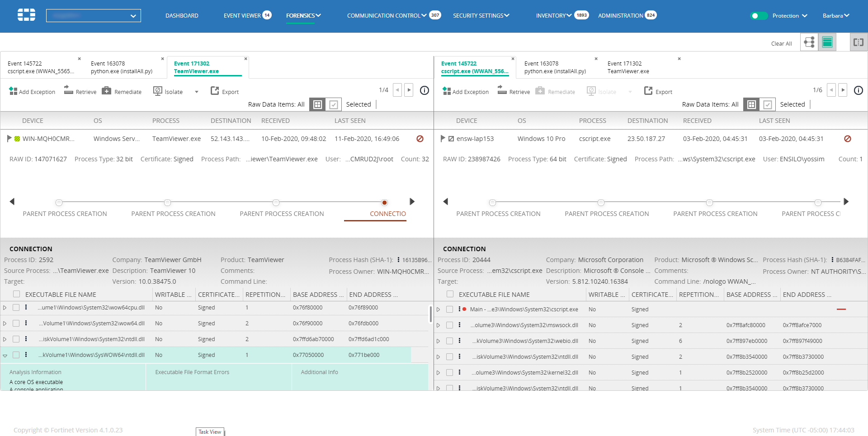Image resolution: width=868 pixels, height=436 pixels.
Task: Expand the ensw-lap153 device row
Action: click(x=443, y=138)
